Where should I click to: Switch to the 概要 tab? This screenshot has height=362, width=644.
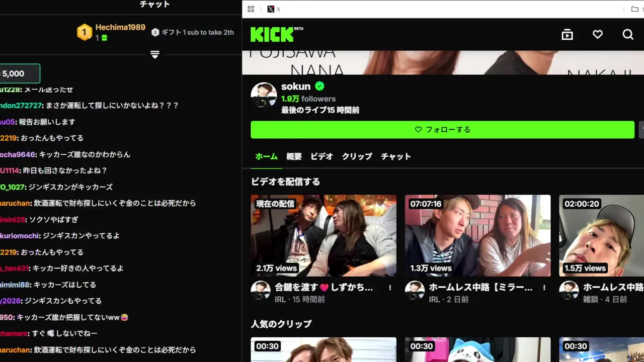coord(294,156)
